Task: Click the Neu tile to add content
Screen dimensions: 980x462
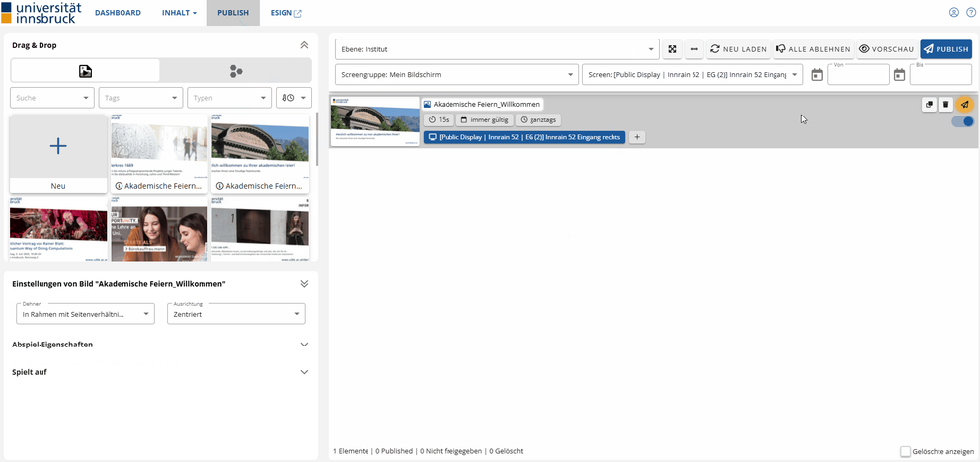Action: point(58,153)
